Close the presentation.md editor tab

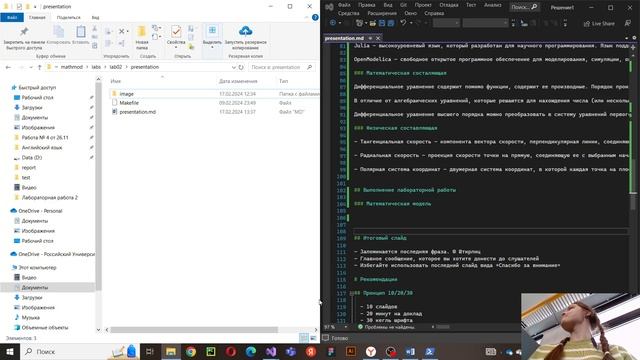click(378, 38)
